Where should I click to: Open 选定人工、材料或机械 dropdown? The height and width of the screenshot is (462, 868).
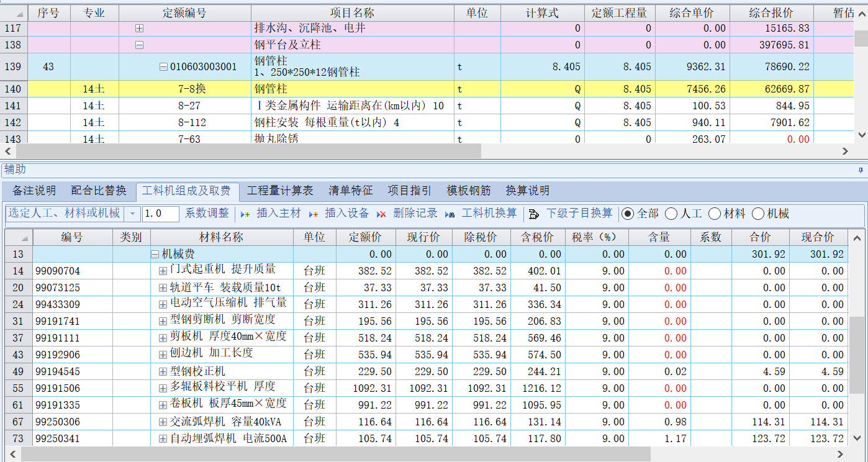tap(132, 214)
